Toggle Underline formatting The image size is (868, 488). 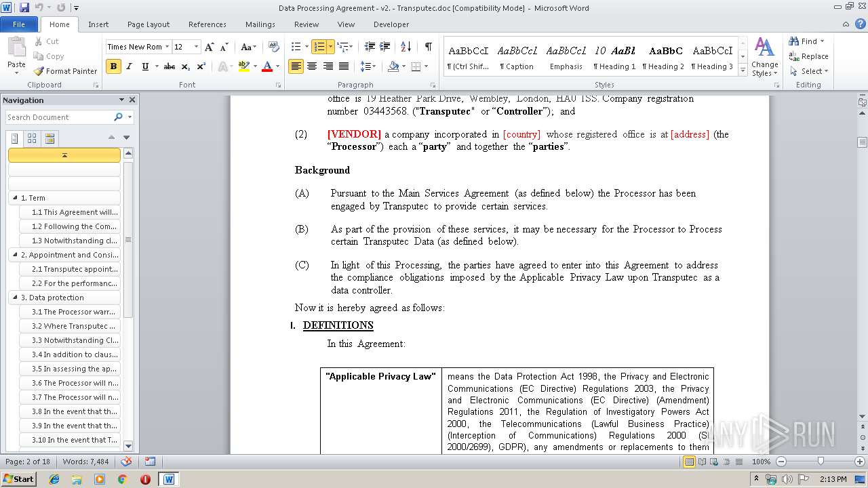point(145,66)
